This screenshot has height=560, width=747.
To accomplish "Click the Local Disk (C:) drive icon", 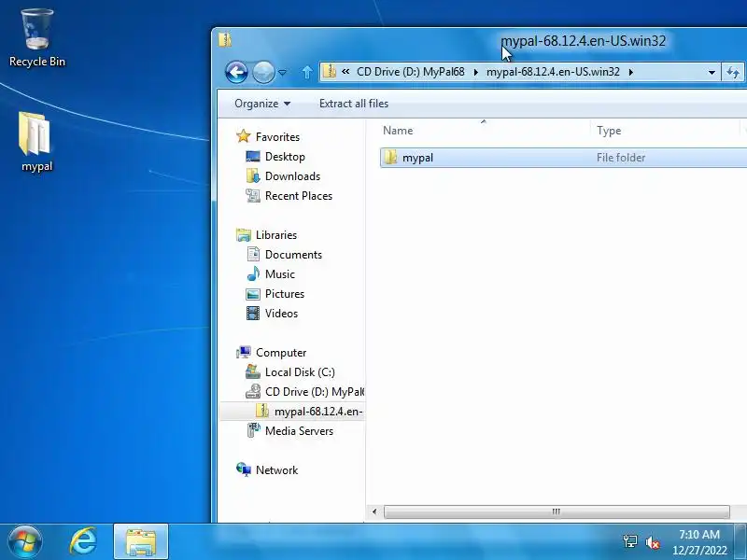I will coord(253,371).
